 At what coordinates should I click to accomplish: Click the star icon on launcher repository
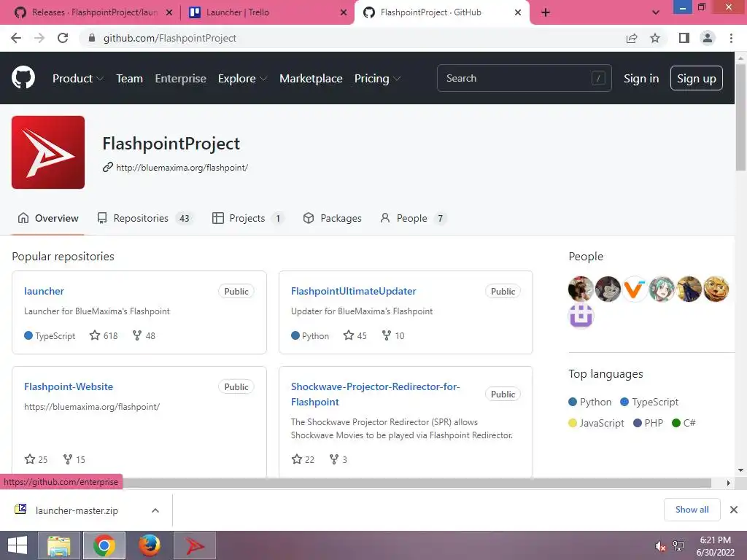[95, 335]
